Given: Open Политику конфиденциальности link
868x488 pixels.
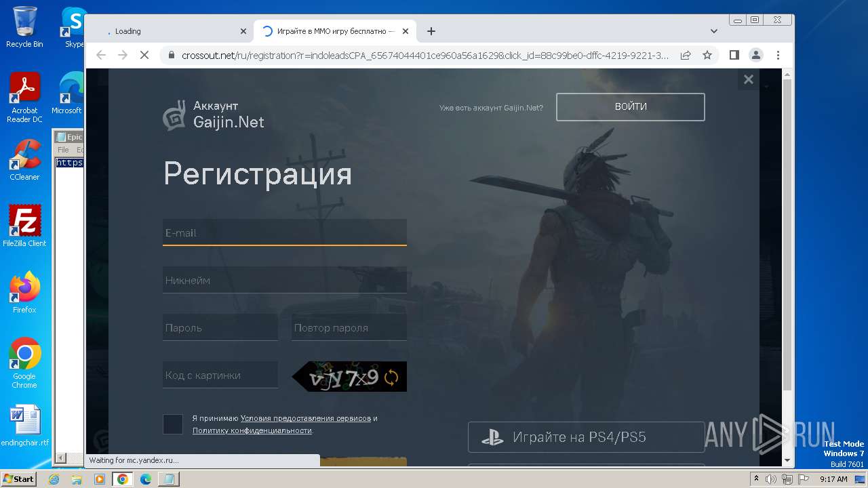Looking at the screenshot, I should click(252, 430).
